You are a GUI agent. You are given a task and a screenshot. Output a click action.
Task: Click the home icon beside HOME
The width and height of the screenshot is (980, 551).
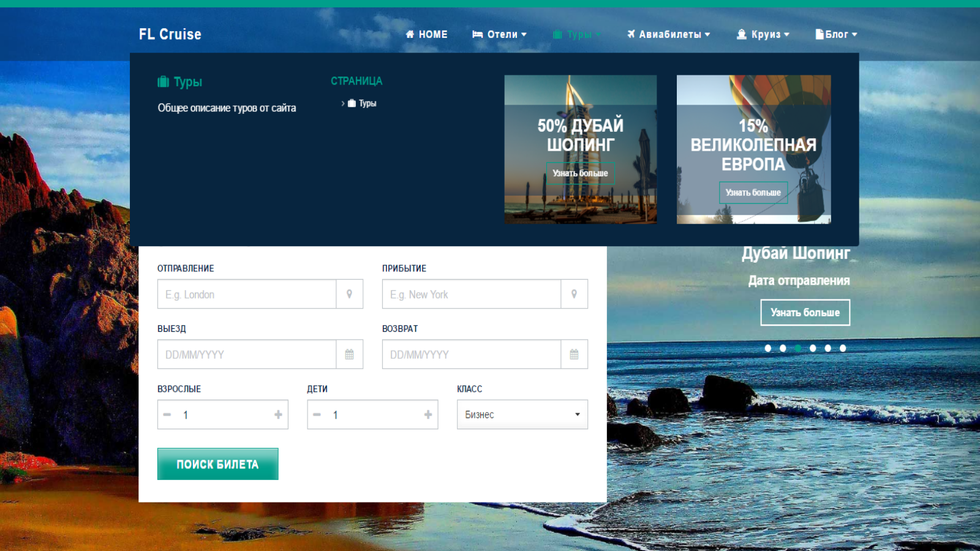(410, 34)
